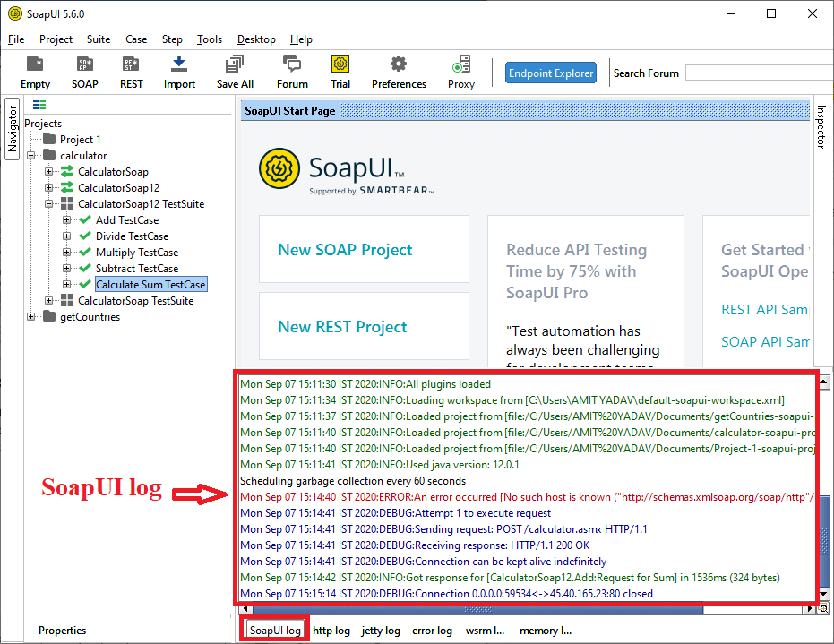Open the Project menu

point(56,39)
